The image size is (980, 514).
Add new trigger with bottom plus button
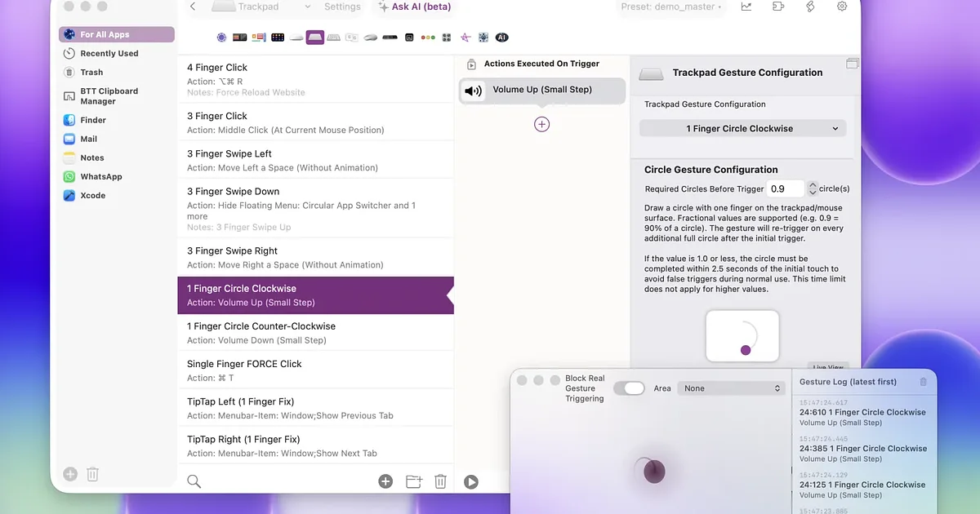[385, 481]
